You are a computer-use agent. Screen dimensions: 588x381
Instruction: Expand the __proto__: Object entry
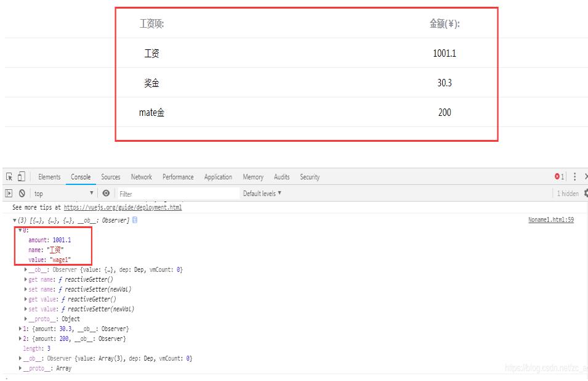point(25,319)
